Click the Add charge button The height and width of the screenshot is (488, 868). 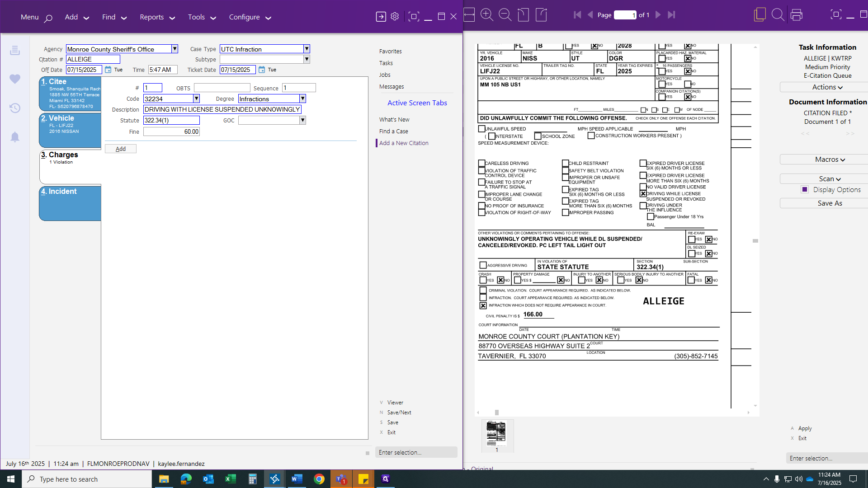coord(120,149)
